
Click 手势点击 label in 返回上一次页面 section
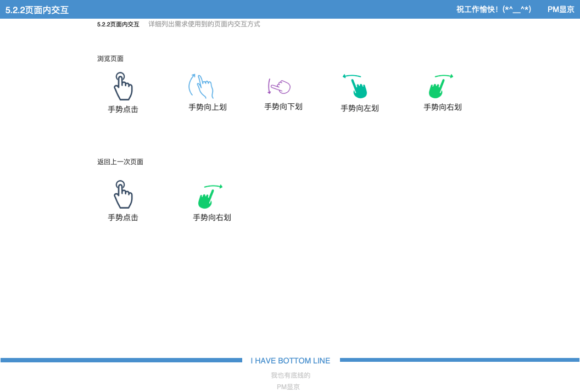(x=123, y=217)
